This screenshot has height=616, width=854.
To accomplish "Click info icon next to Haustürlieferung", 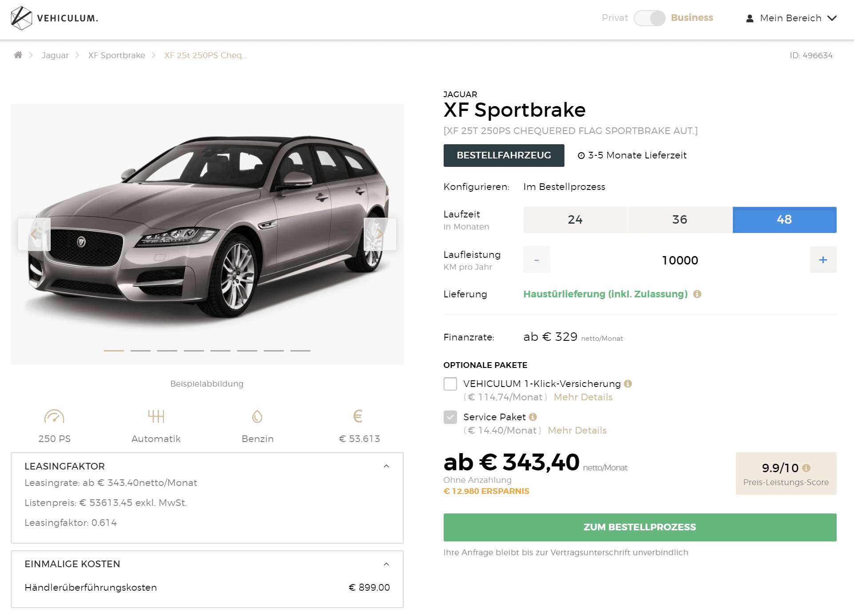I will (697, 294).
